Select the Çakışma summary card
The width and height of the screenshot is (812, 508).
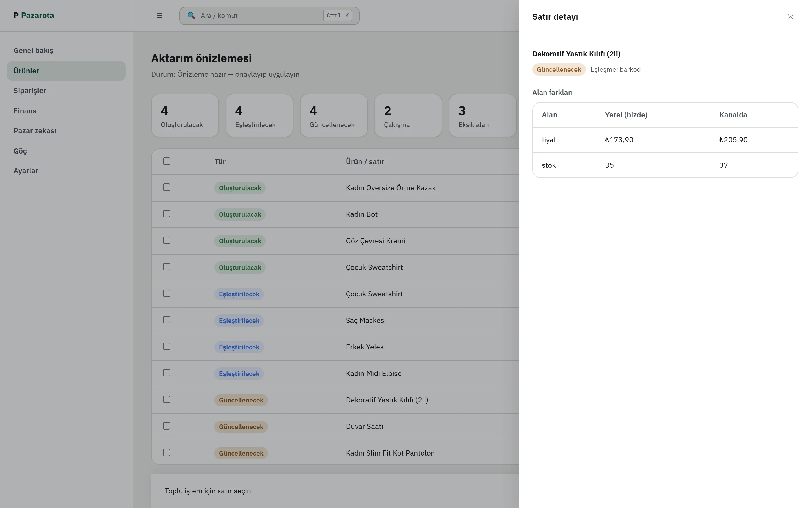[408, 116]
